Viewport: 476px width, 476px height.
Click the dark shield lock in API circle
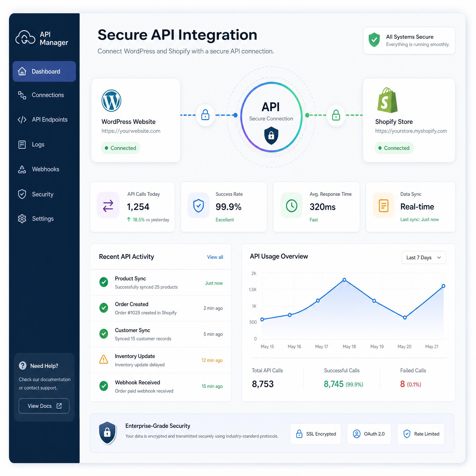pos(271,136)
